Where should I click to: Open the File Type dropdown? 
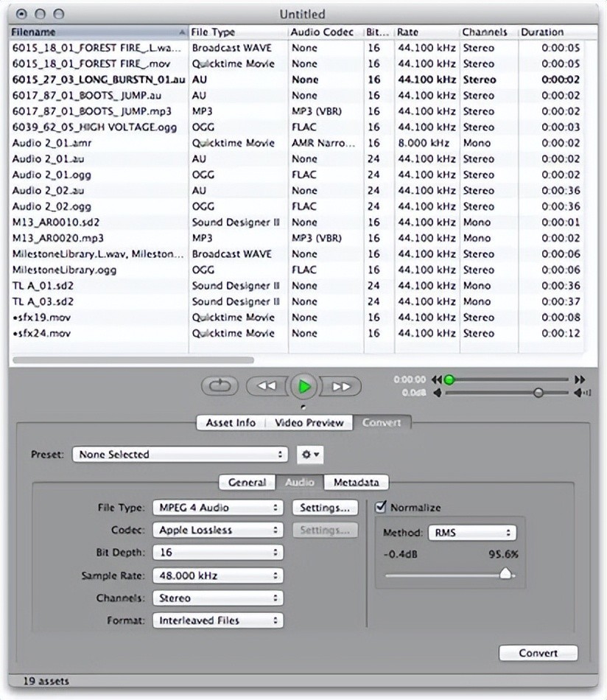[x=217, y=508]
